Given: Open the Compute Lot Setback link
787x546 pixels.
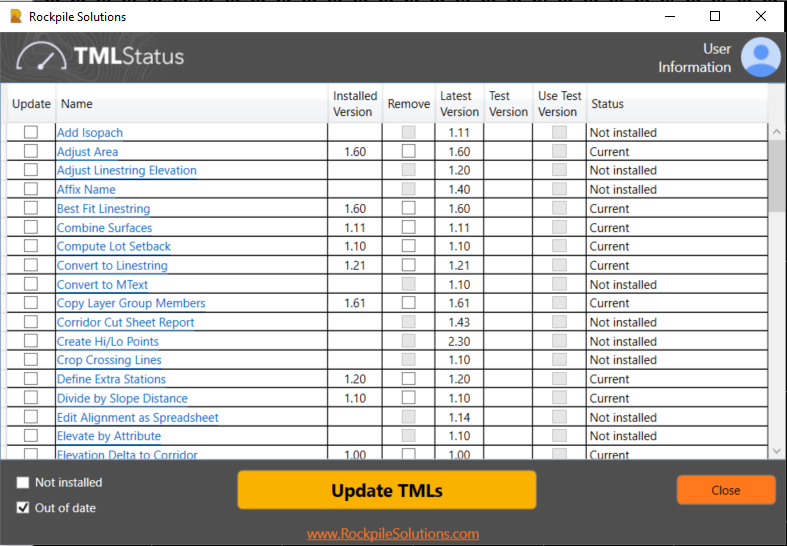Looking at the screenshot, I should [114, 246].
